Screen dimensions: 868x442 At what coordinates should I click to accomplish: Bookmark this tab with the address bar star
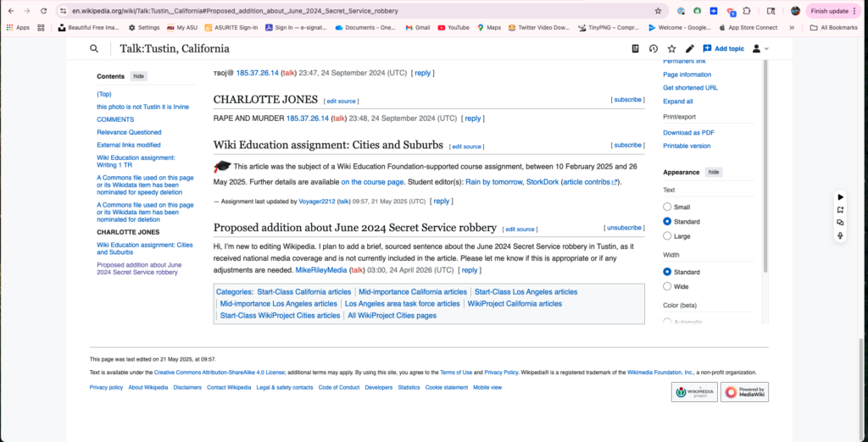coord(658,10)
